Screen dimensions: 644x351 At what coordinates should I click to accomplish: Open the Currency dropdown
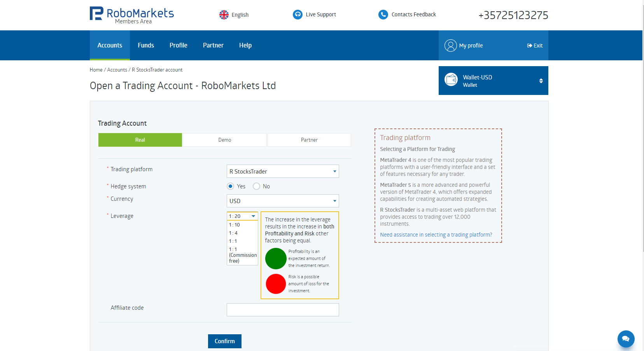pyautogui.click(x=283, y=201)
